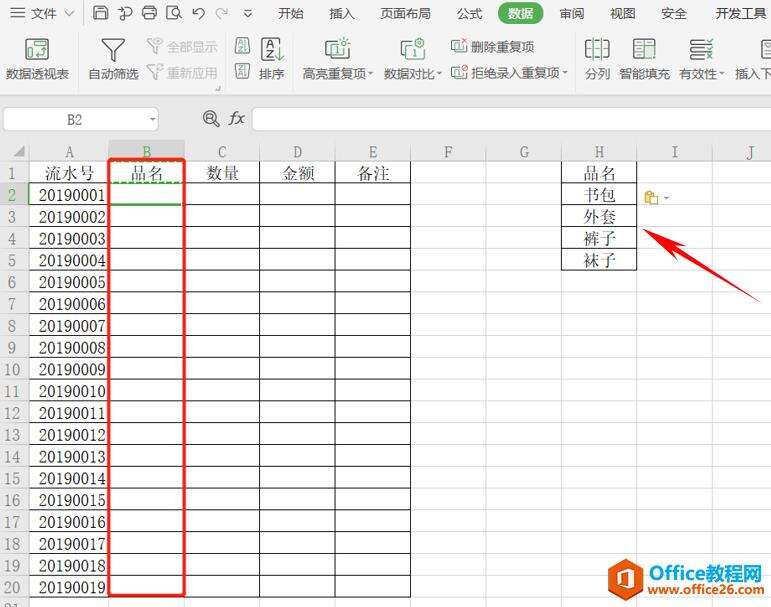Switch to the 公式 tab
The width and height of the screenshot is (771, 607).
point(470,14)
